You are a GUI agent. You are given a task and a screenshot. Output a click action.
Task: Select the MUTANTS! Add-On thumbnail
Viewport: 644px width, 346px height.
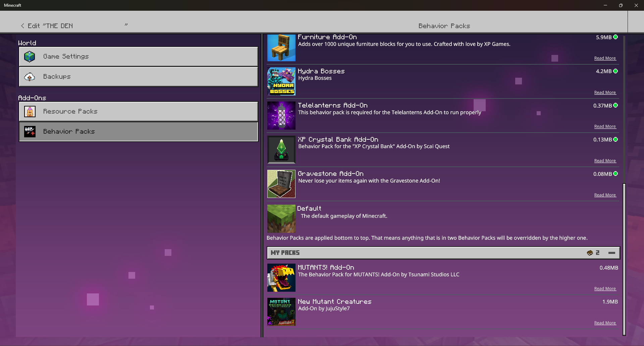tap(281, 278)
